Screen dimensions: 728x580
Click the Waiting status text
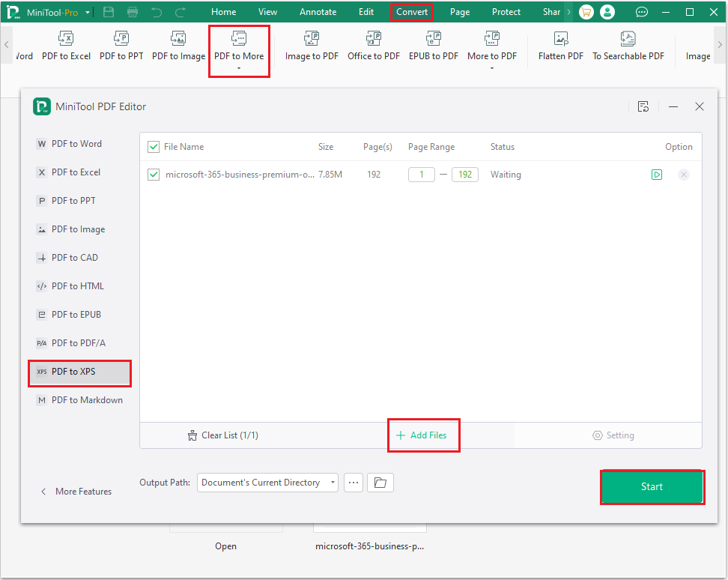(506, 175)
